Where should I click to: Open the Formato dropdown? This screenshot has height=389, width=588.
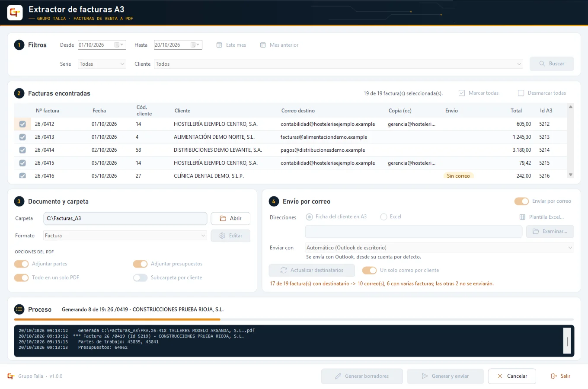[125, 236]
